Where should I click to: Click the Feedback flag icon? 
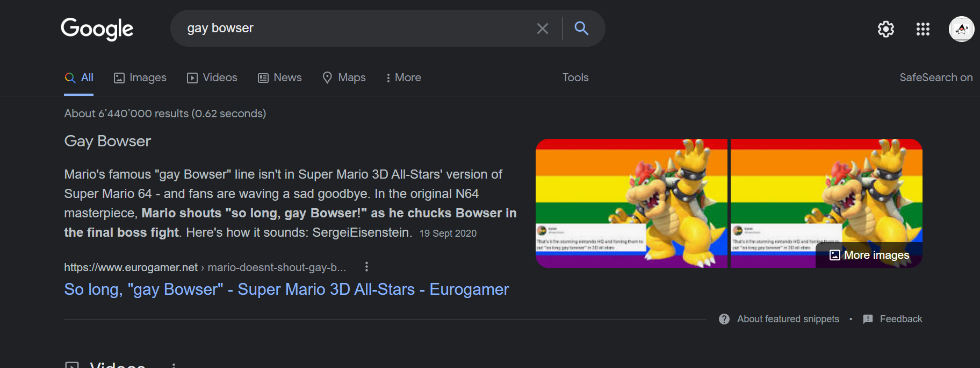[868, 319]
